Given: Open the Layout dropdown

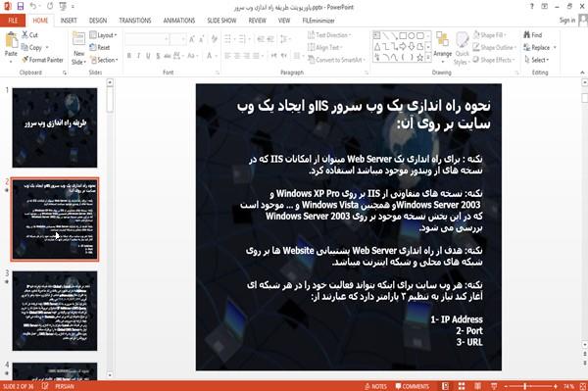Looking at the screenshot, I should 103,35.
